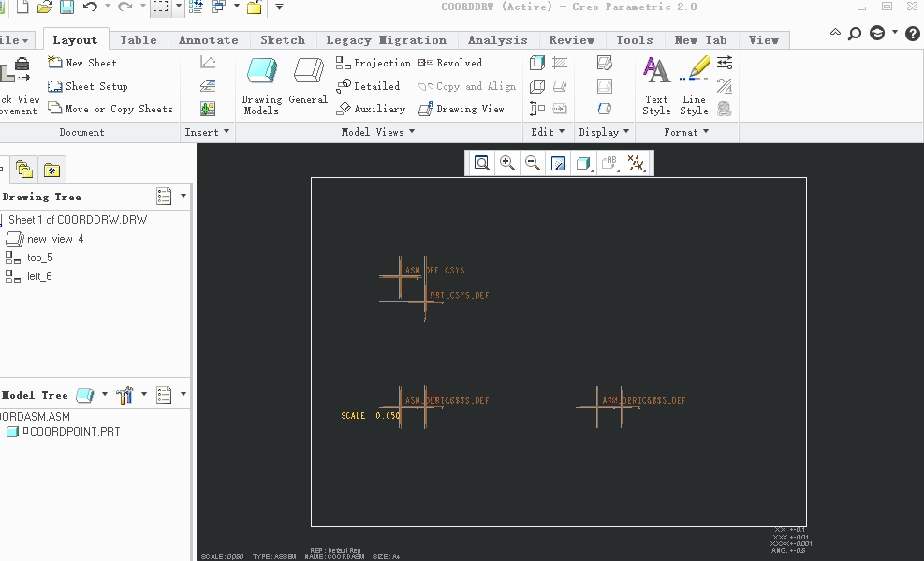The height and width of the screenshot is (561, 924).
Task: Expand the Insert group dropdown
Action: (x=227, y=131)
